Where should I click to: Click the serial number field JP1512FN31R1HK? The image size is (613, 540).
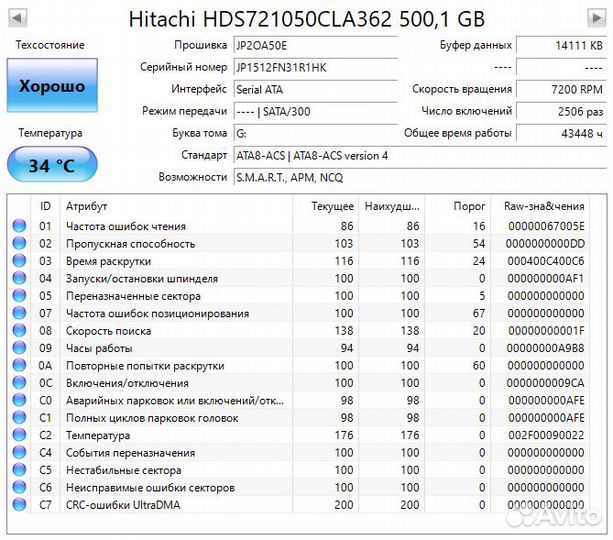pyautogui.click(x=315, y=68)
